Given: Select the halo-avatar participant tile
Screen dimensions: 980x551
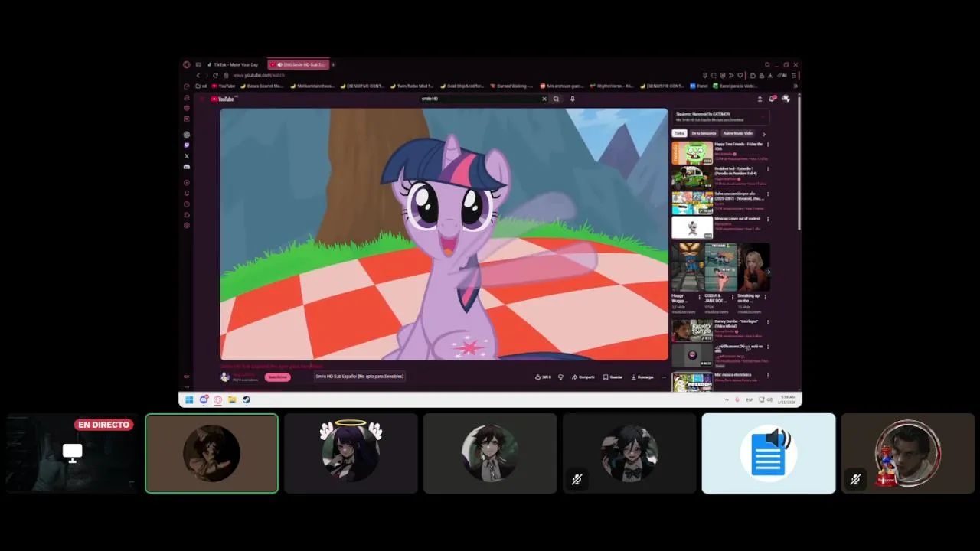Looking at the screenshot, I should [x=351, y=453].
